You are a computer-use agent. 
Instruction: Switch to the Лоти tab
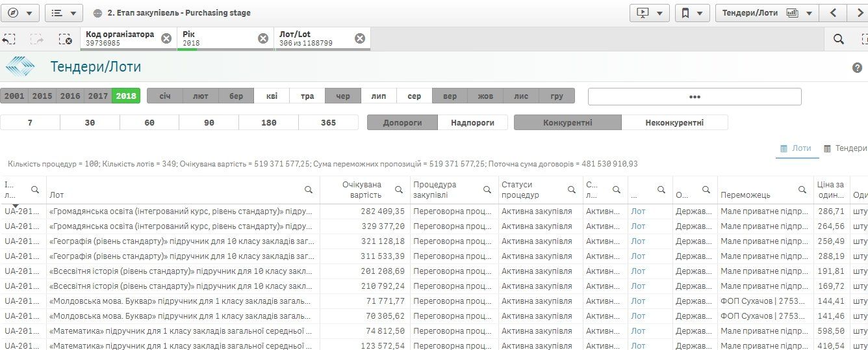pos(796,148)
